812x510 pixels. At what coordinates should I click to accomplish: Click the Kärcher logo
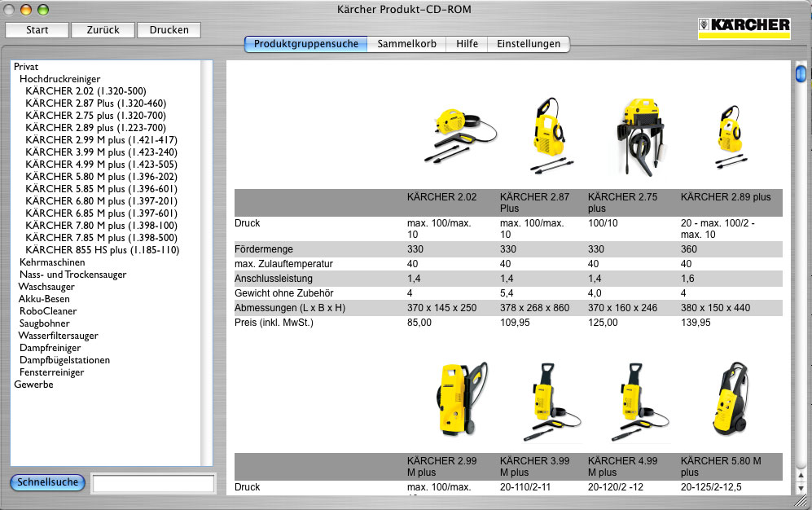744,29
